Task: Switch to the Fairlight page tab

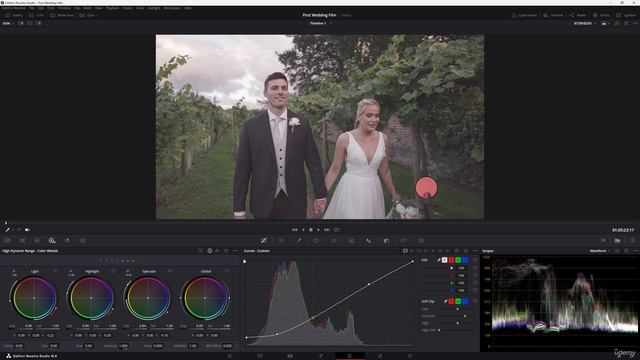Action: click(380, 356)
